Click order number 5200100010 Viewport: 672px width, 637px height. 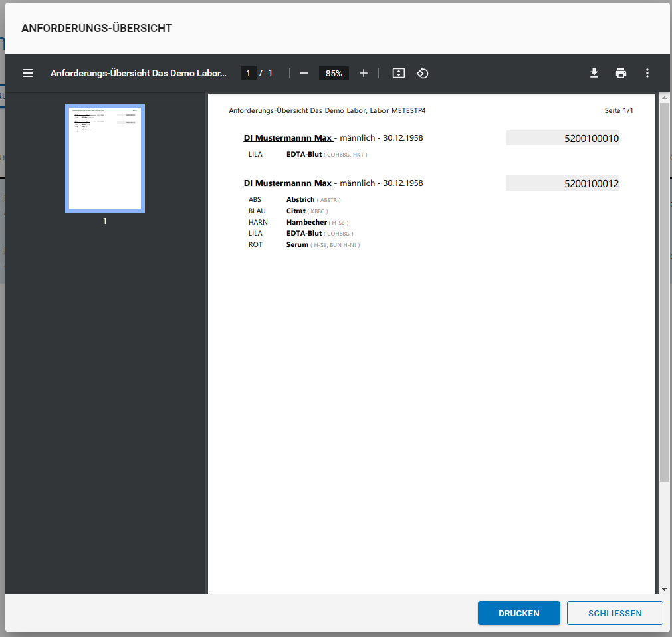[x=591, y=138]
